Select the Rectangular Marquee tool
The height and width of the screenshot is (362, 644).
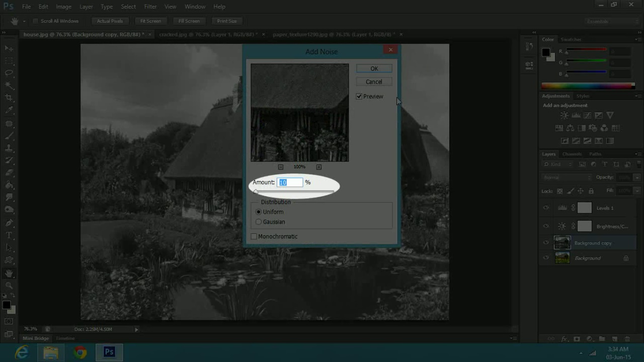(x=9, y=60)
